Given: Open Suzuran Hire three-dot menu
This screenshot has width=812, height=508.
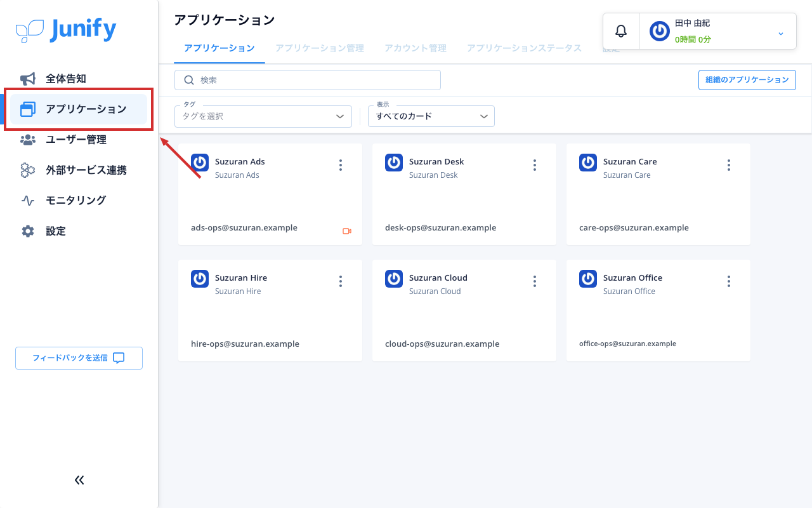Looking at the screenshot, I should click(341, 281).
